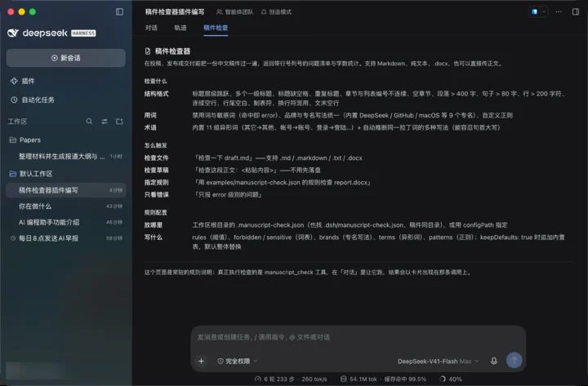588x386 pixels.
Task: Collapse the Papers workspace folder
Action: pos(24,140)
